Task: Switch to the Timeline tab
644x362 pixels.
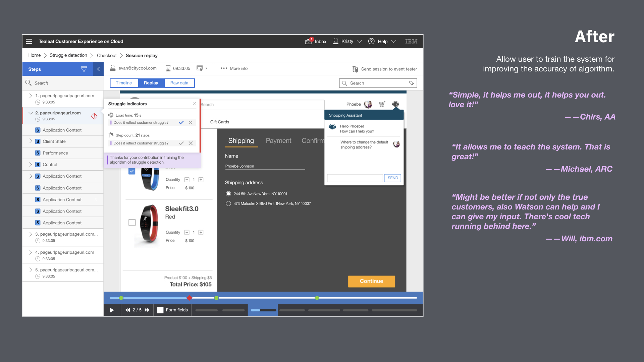Action: coord(124,83)
